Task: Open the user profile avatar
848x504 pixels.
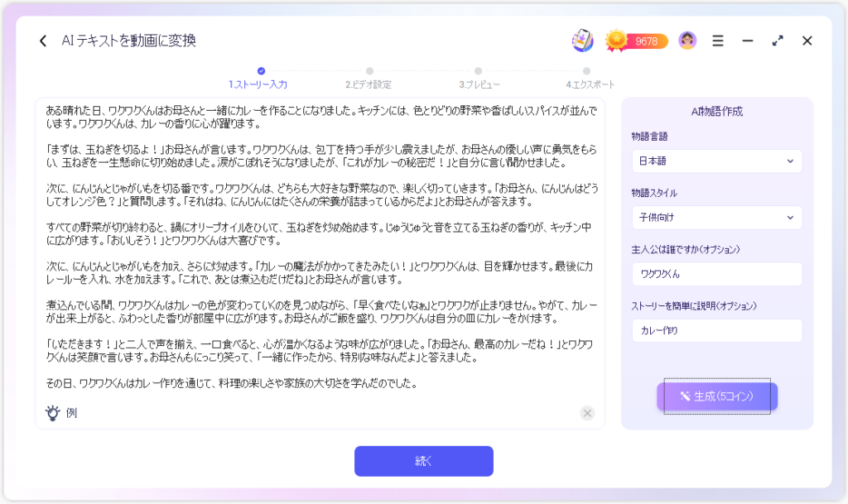Action: point(687,41)
